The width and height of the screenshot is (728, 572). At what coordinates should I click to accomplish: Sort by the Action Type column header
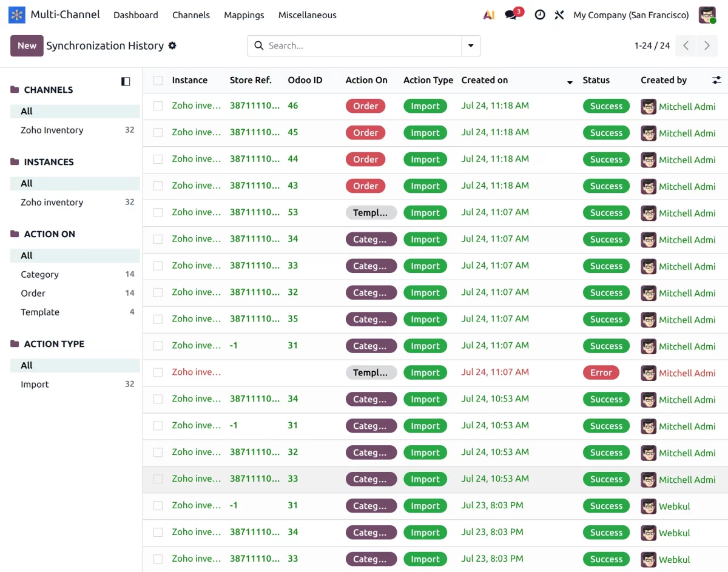428,80
